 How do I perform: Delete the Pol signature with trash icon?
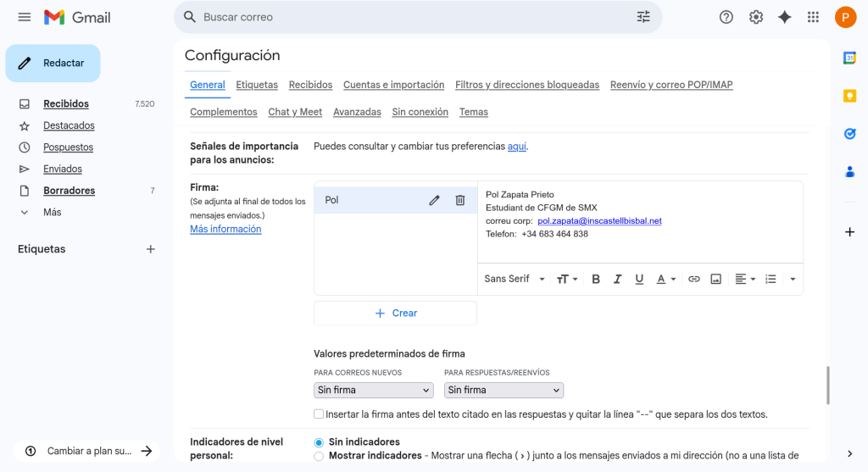coord(460,200)
